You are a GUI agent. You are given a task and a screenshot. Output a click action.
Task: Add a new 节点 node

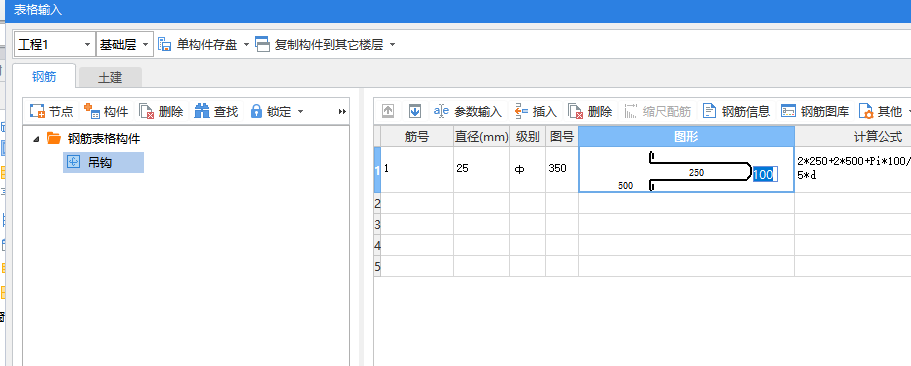tap(52, 112)
